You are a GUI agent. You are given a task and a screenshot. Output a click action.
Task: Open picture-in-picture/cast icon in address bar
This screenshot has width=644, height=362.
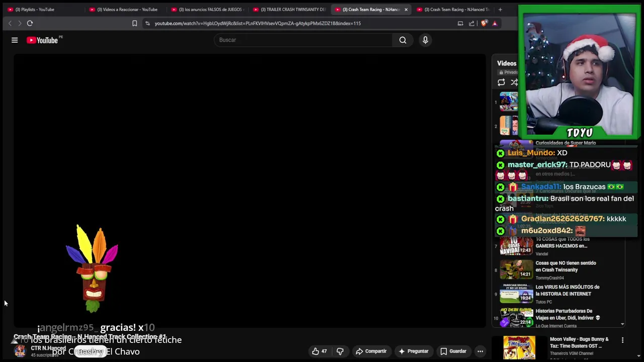coord(460,23)
